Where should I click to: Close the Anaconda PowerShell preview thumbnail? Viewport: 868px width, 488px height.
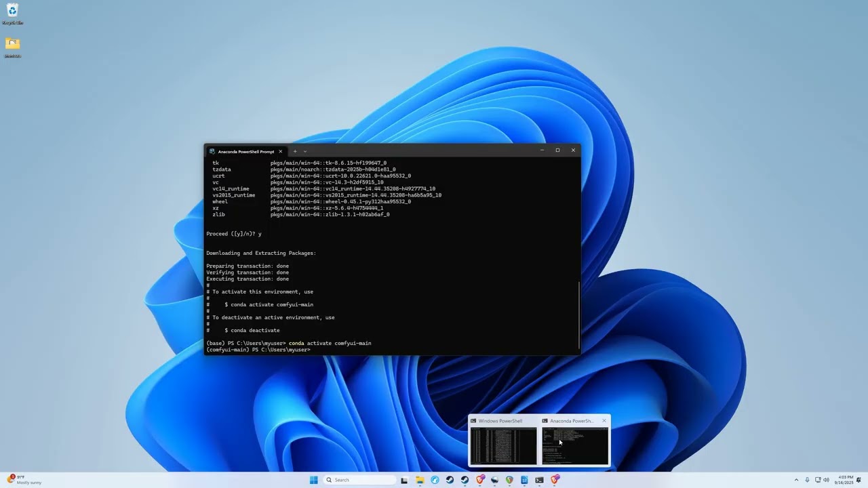click(604, 421)
